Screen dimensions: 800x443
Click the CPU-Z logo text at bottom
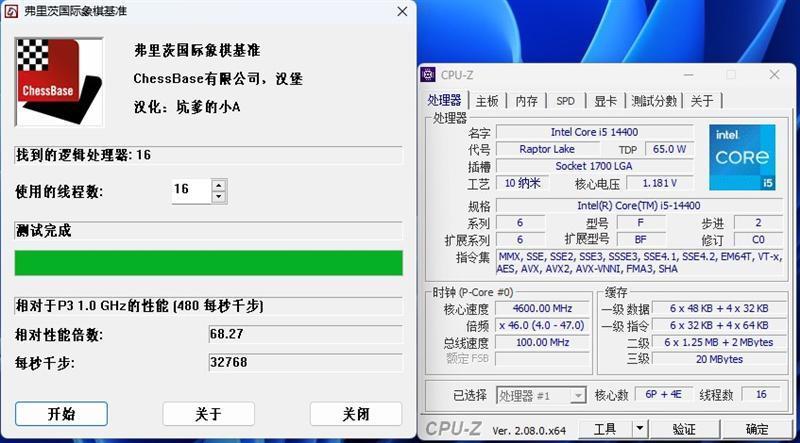coord(456,429)
